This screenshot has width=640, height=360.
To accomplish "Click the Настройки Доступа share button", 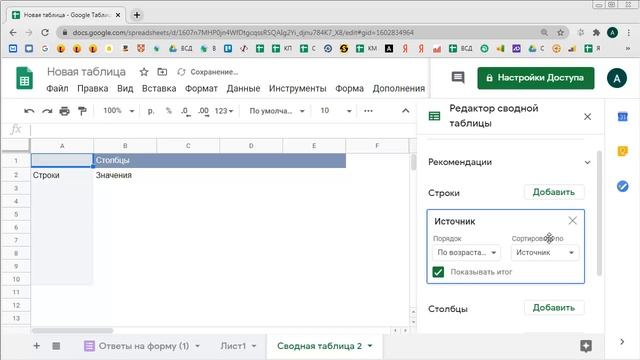I will click(x=536, y=78).
